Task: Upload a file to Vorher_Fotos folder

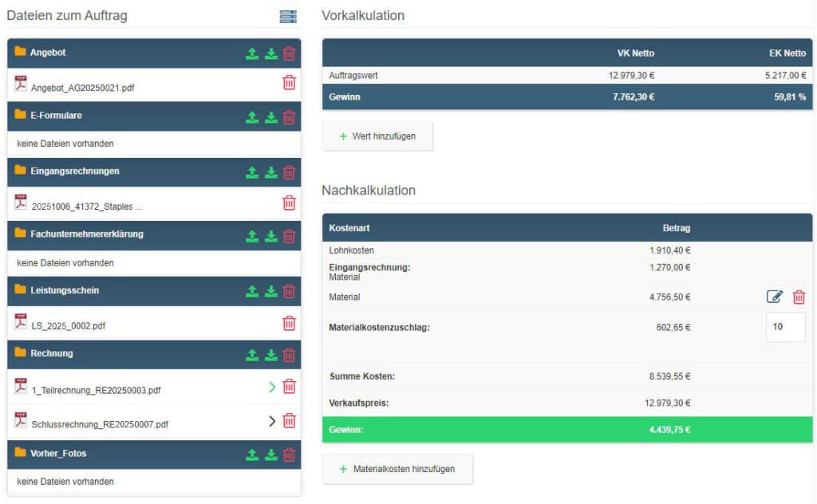Action: (252, 455)
